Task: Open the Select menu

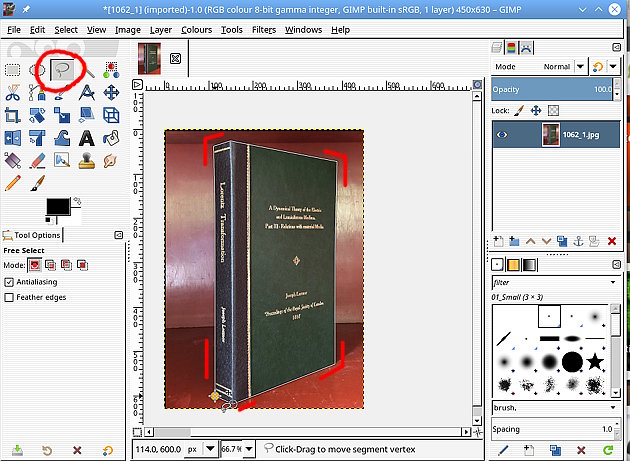Action: tap(66, 30)
